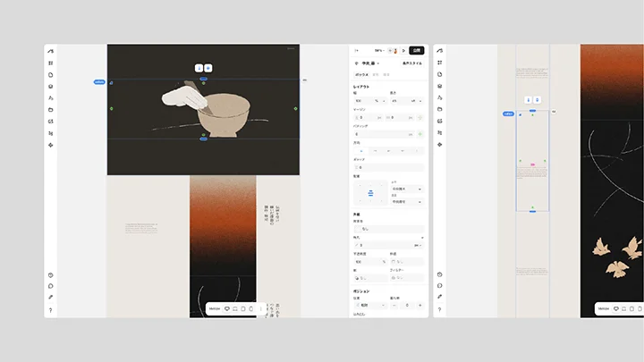The height and width of the screenshot is (362, 644).
Task: Click the Studio logo in left window sidebar
Action: click(x=50, y=51)
